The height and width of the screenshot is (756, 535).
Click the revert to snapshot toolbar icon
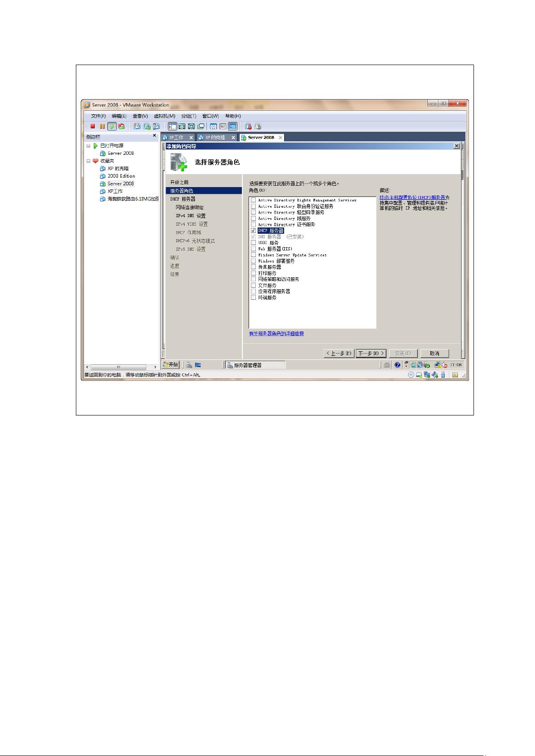click(x=147, y=127)
